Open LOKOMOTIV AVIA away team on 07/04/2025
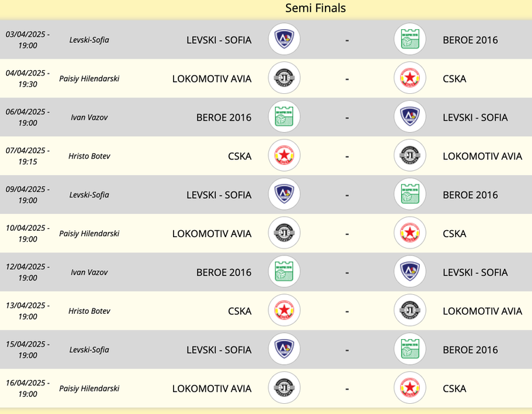The height and width of the screenshot is (414, 532). tap(482, 156)
